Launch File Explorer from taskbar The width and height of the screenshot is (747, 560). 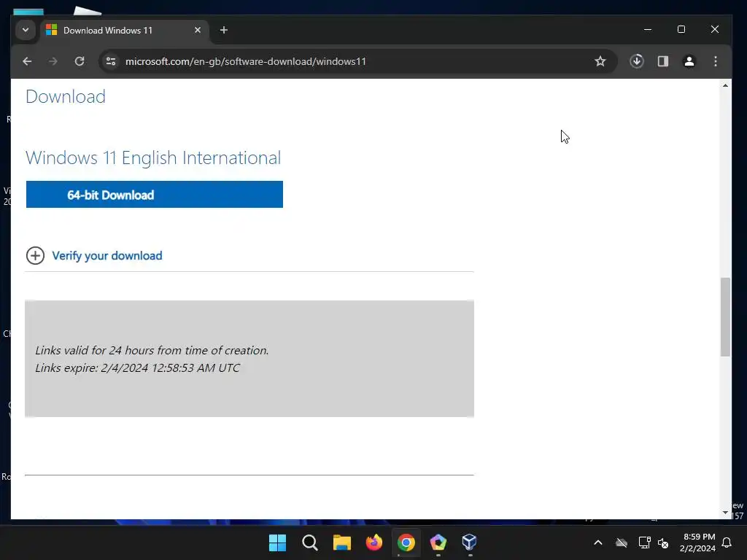click(x=341, y=542)
